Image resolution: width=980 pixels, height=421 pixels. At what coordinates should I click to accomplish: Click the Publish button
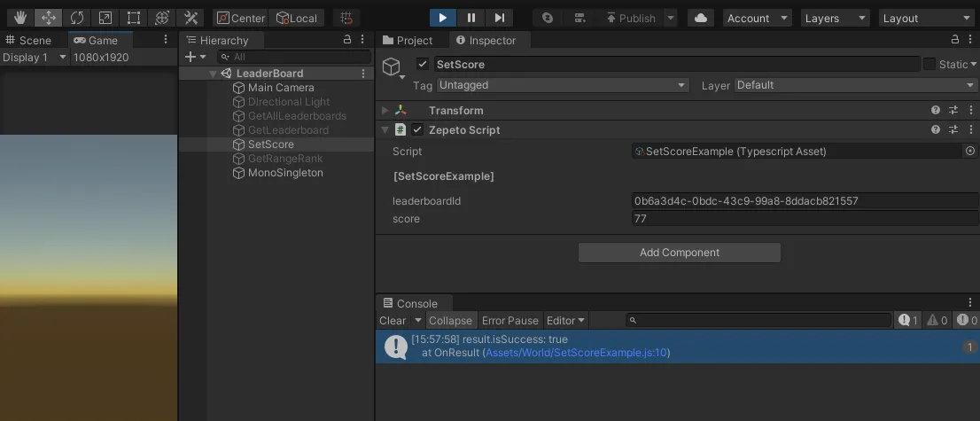pyautogui.click(x=631, y=18)
